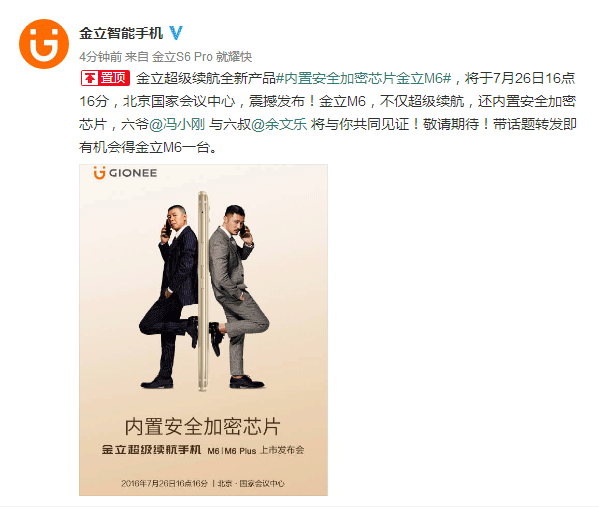599x507 pixels.
Task: Click the 4分钟前 post timestamp
Action: click(100, 57)
